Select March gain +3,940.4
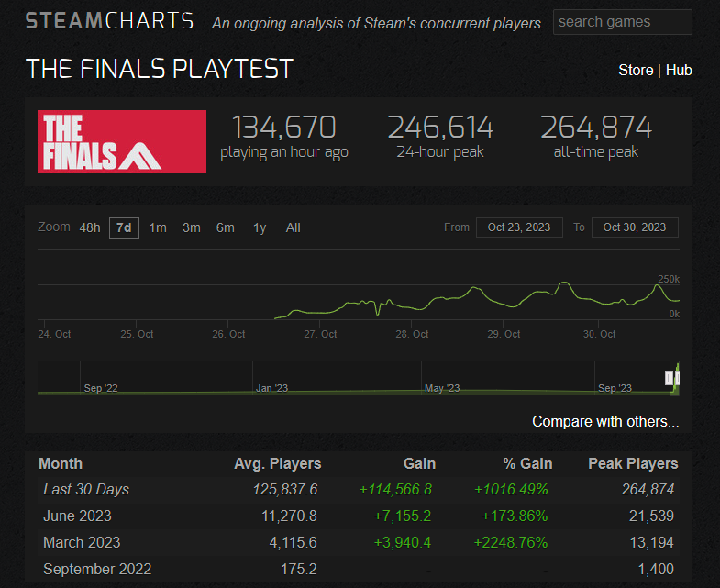720x588 pixels. click(403, 542)
